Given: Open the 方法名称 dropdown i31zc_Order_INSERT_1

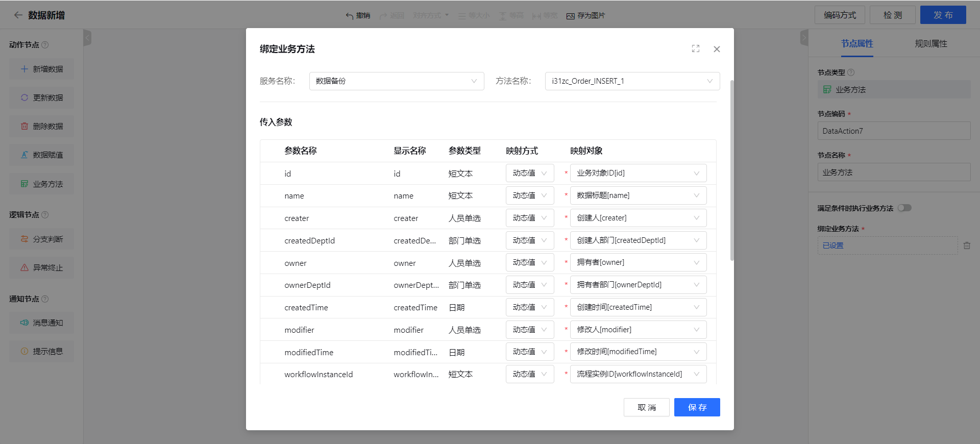Looking at the screenshot, I should (x=632, y=81).
